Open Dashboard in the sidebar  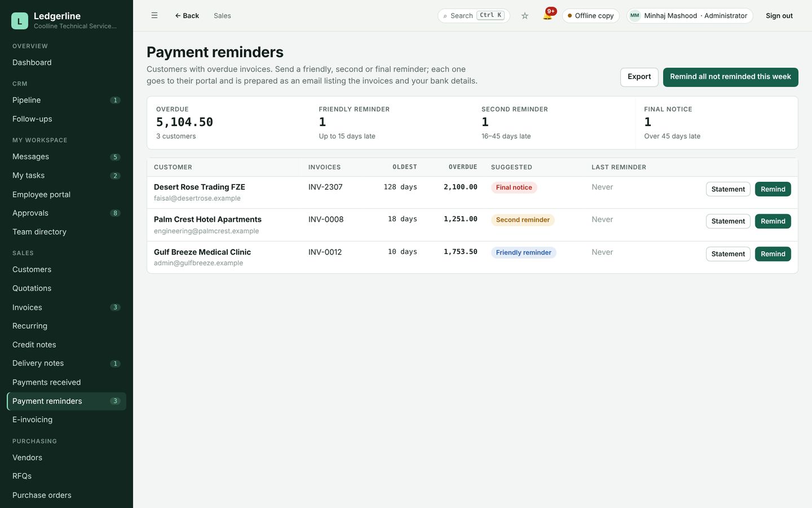click(x=67, y=63)
